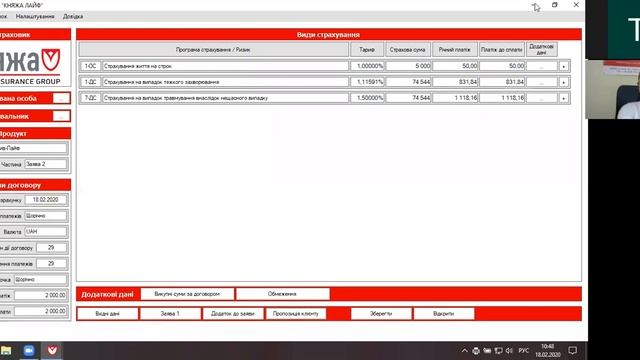The image size is (640, 360).
Task: Click the Зберегти button
Action: pos(381,313)
